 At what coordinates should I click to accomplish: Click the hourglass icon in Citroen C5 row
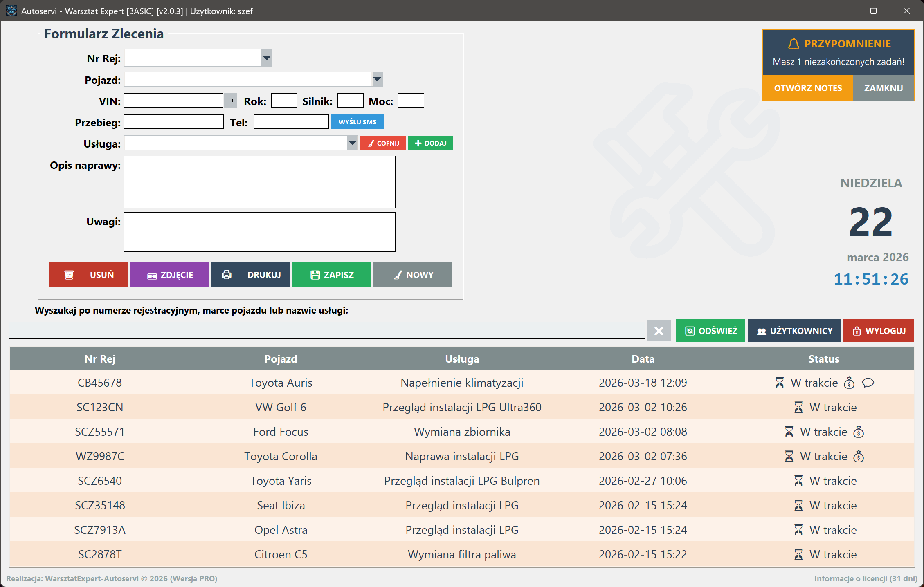pyautogui.click(x=798, y=554)
